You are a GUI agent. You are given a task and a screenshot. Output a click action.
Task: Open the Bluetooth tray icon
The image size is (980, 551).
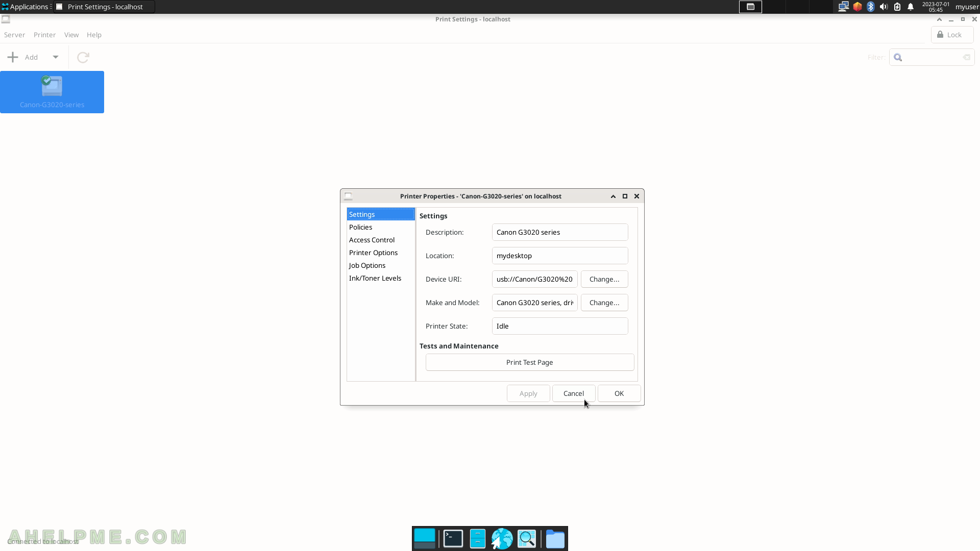pyautogui.click(x=871, y=7)
